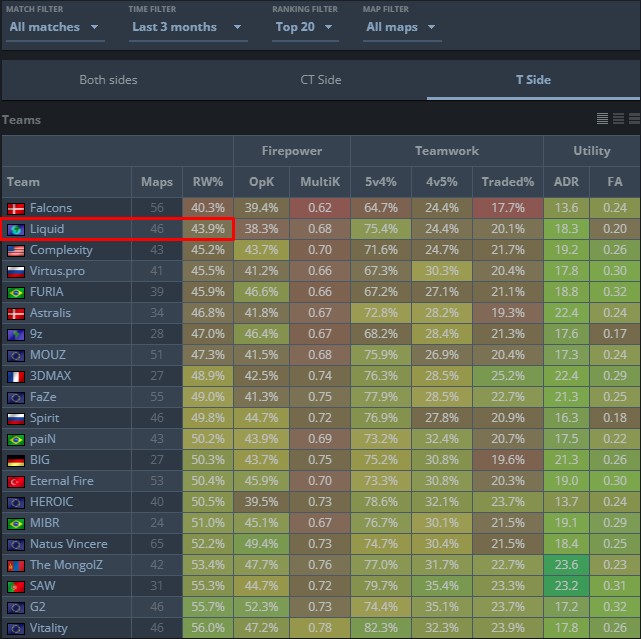641x639 pixels.
Task: Sort table by 4v5% column header
Action: 442,182
